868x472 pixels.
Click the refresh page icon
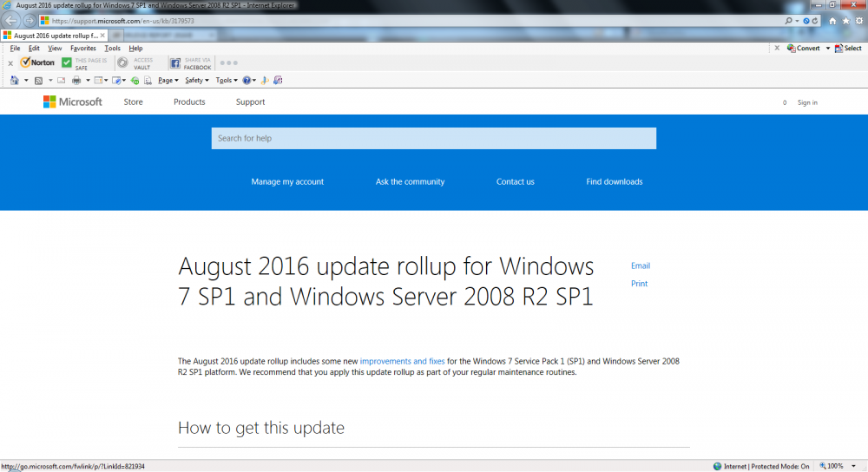tap(815, 21)
